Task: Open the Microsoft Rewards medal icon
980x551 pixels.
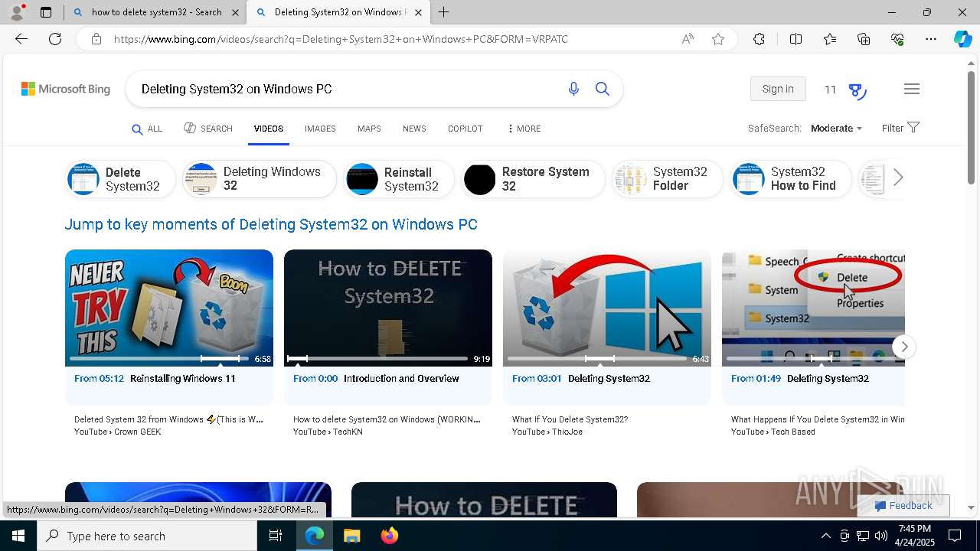Action: (857, 91)
